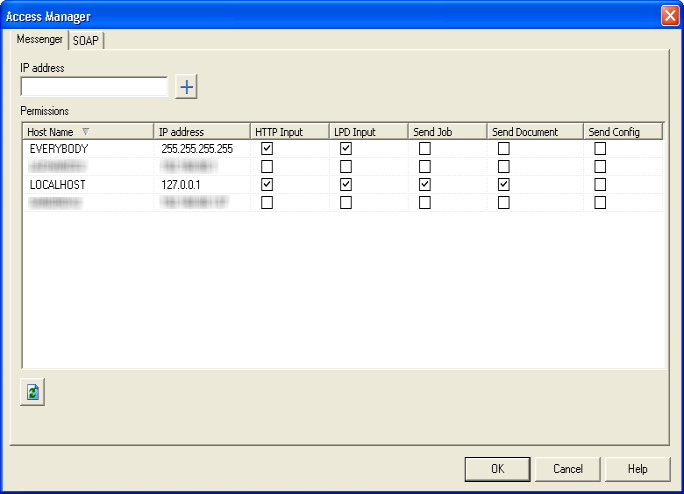The width and height of the screenshot is (684, 494).
Task: Uncheck LPD Input for EVERYBODY
Action: [x=346, y=149]
